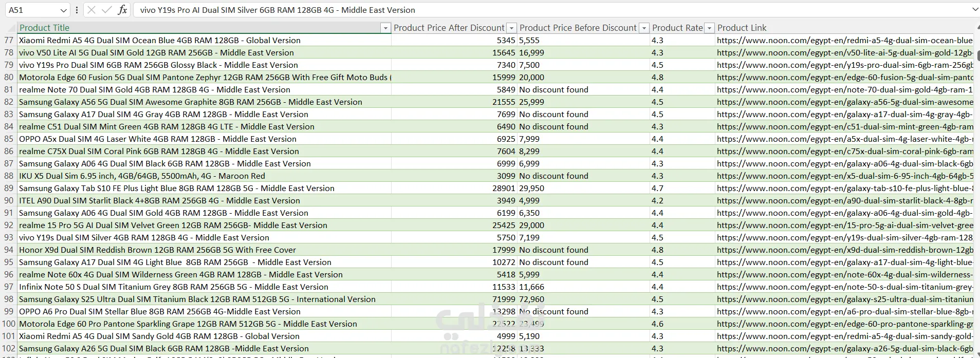
Task: Open the Name Box dropdown arrow
Action: pyautogui.click(x=63, y=10)
